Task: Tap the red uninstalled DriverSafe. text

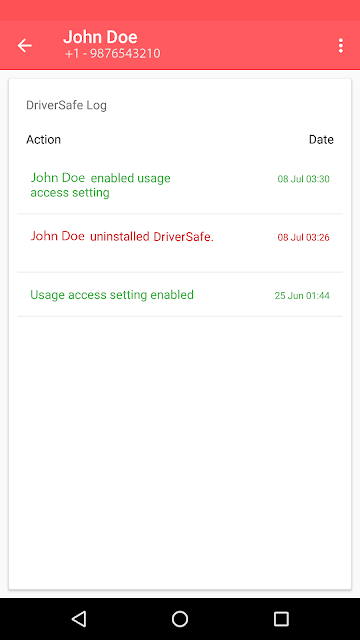Action: (x=152, y=237)
